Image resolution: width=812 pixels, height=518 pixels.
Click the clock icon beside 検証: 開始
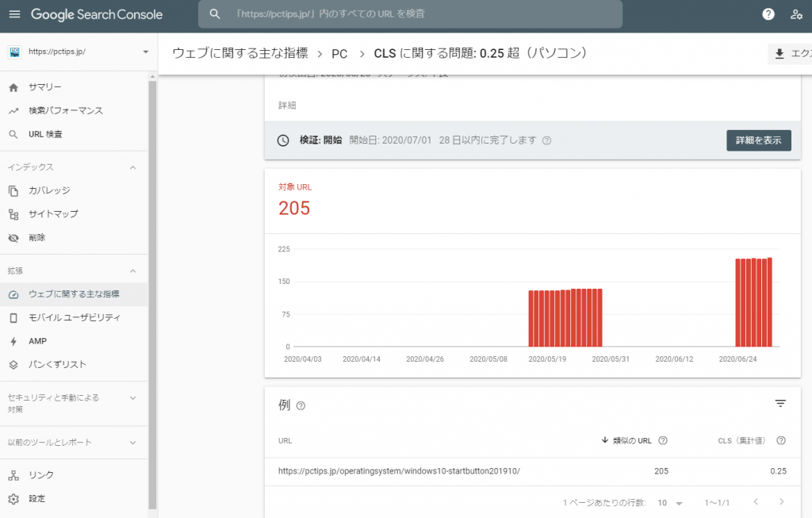(283, 140)
